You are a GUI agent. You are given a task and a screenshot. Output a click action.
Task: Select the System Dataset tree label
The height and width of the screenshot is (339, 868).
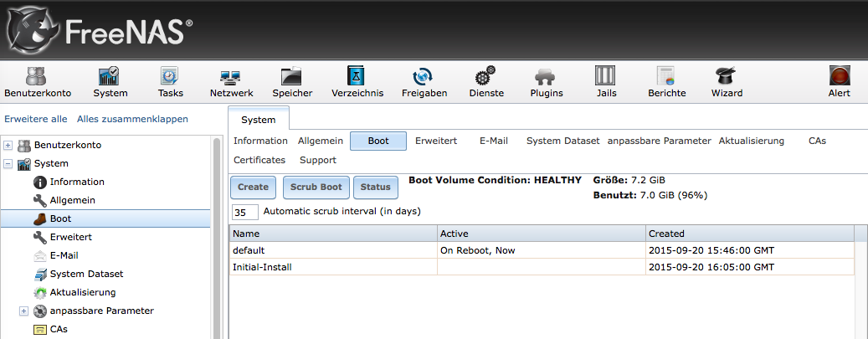click(x=86, y=274)
